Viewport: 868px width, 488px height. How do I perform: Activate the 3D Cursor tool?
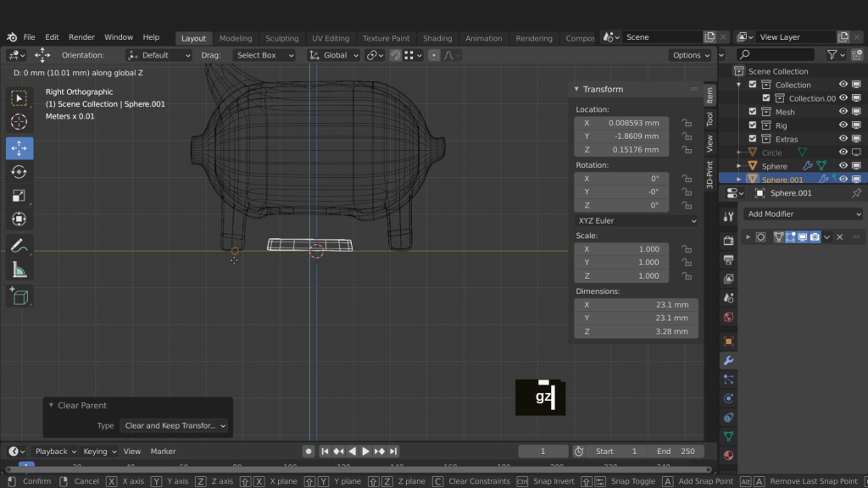point(19,122)
